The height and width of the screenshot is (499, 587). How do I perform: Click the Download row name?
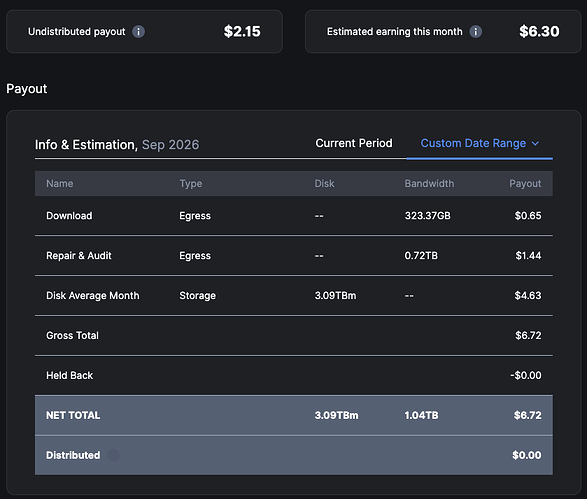point(69,216)
